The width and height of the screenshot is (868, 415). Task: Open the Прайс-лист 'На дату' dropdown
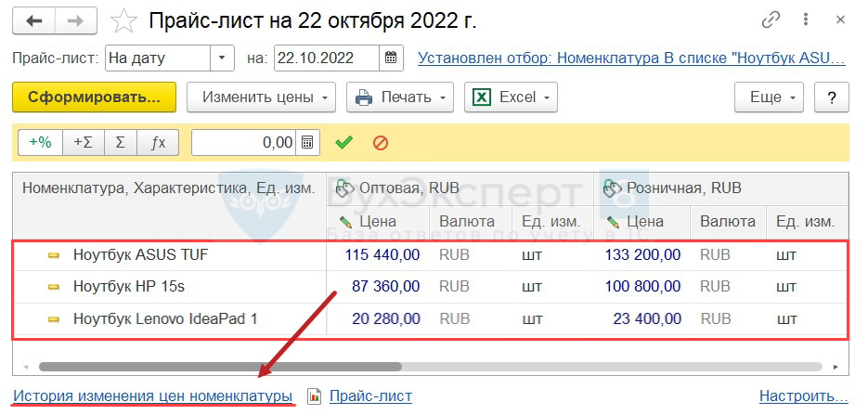point(222,58)
